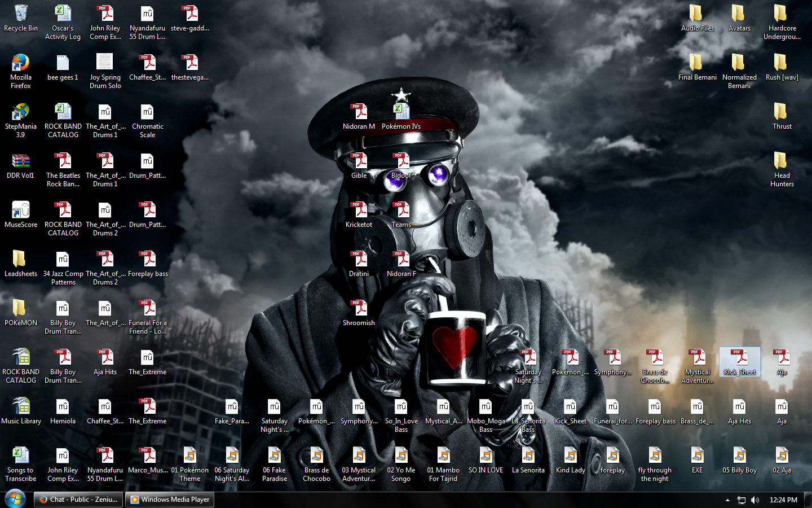Screen dimensions: 812x508
Task: Open StepMania 3.9 shortcut
Action: (x=21, y=121)
